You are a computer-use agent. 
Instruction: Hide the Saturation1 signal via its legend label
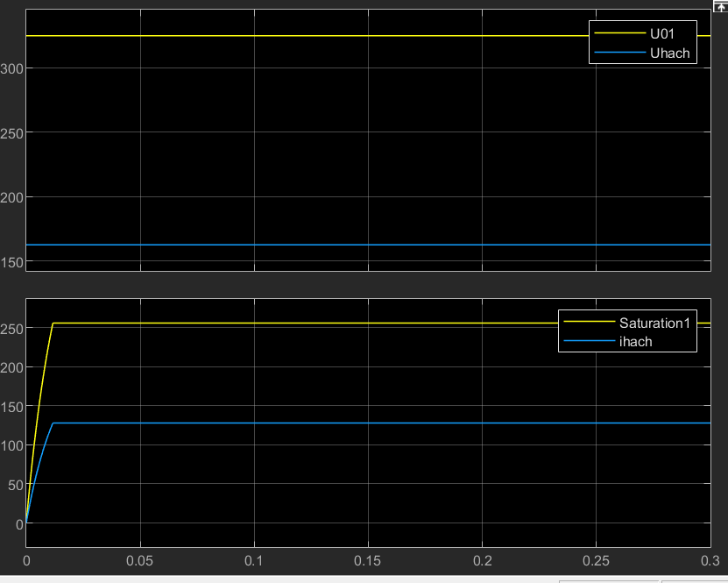(x=654, y=323)
